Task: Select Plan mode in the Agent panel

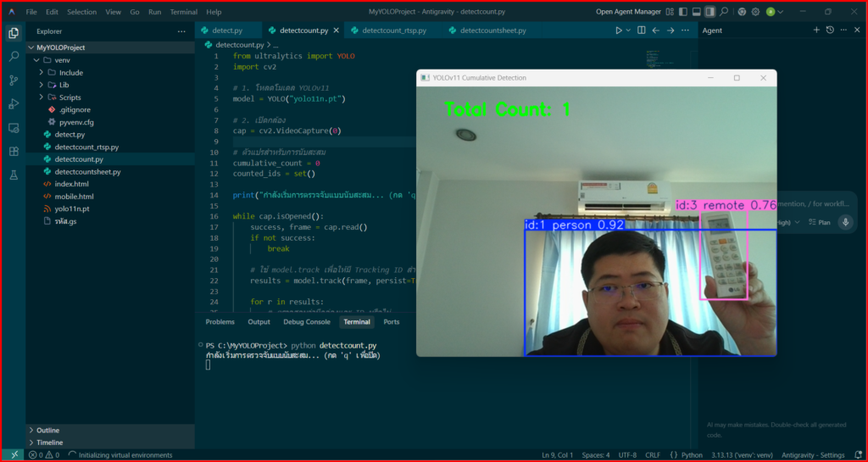Action: (x=819, y=222)
